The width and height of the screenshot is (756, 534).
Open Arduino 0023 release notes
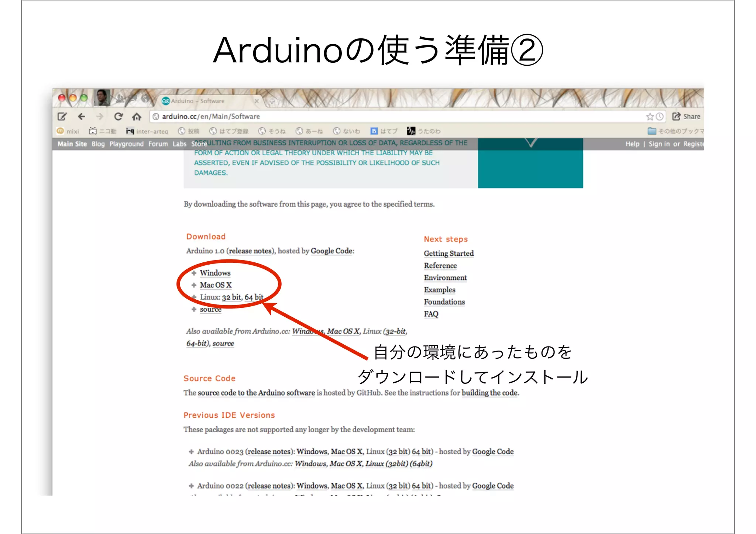(269, 452)
